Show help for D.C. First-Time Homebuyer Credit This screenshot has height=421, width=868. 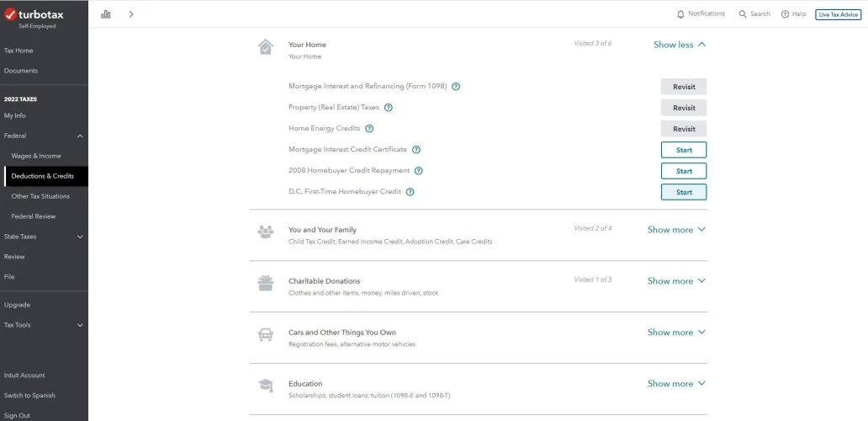click(410, 192)
